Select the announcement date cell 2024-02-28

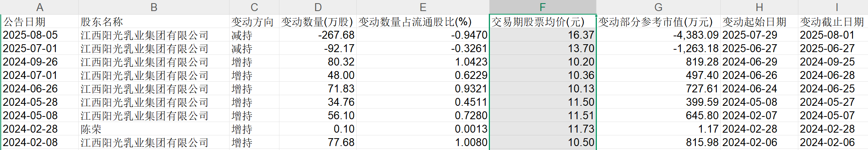[x=40, y=129]
